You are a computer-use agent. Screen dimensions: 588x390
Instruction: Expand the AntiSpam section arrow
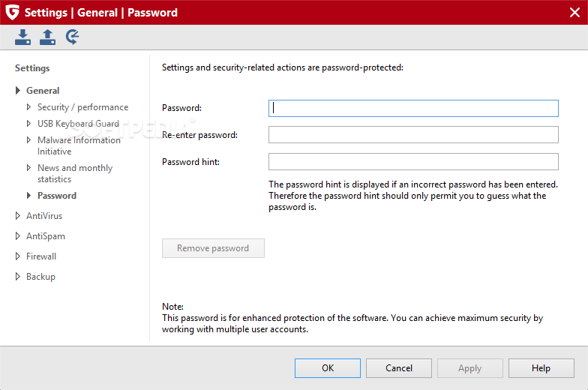(18, 235)
